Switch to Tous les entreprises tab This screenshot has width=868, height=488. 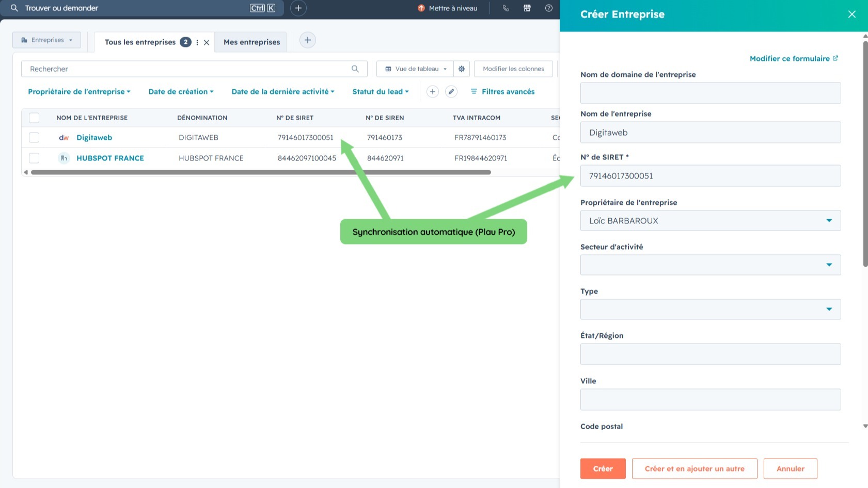(140, 42)
